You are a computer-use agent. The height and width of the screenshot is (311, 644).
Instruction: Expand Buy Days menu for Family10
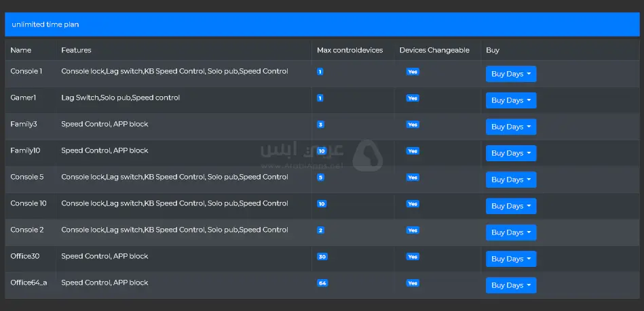pyautogui.click(x=511, y=153)
